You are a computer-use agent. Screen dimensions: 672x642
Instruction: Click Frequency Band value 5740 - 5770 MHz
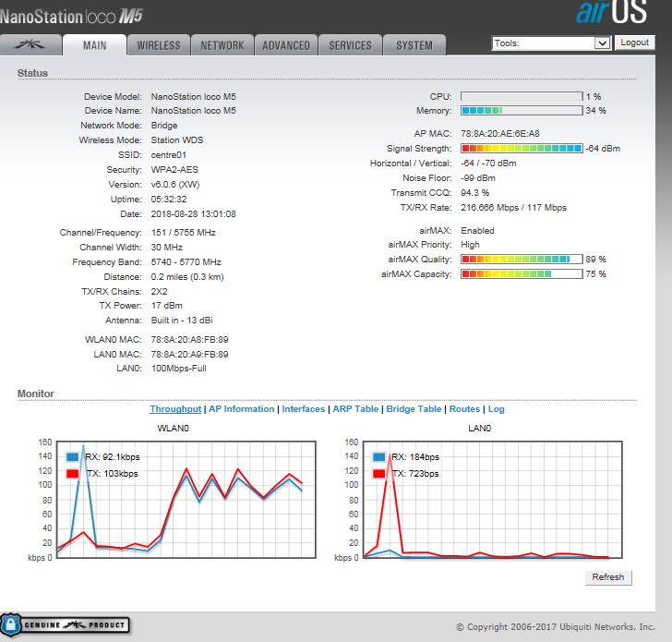[186, 262]
